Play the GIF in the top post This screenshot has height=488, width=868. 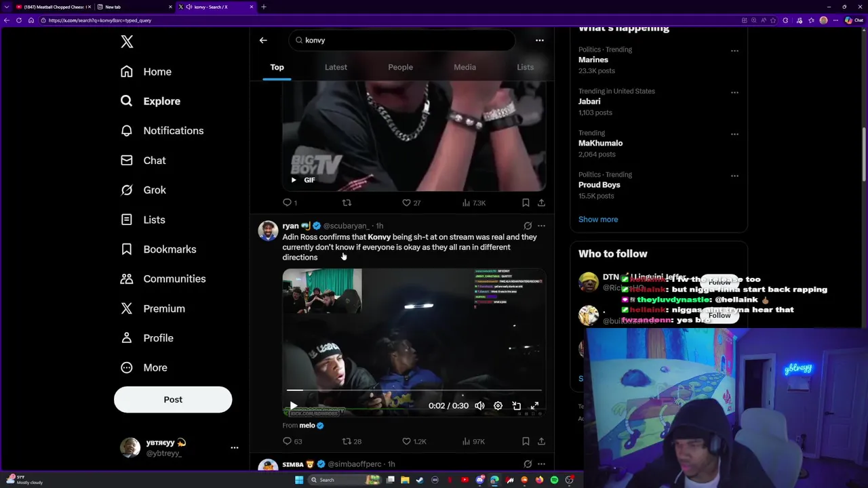click(x=294, y=180)
